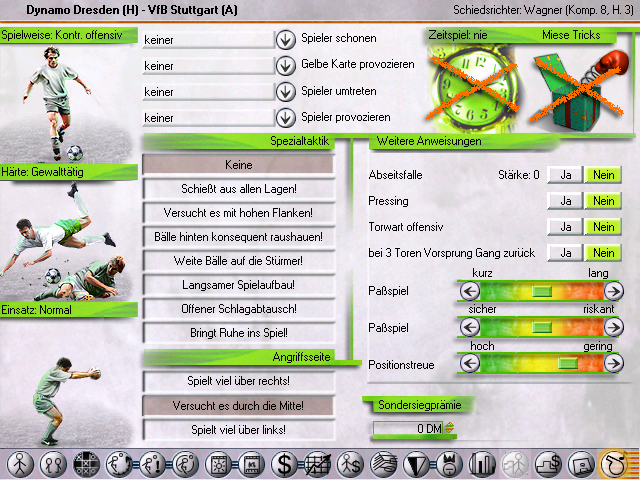Screen dimensions: 640x480
Task: Click the Positionstreue slider handle
Action: click(x=568, y=363)
